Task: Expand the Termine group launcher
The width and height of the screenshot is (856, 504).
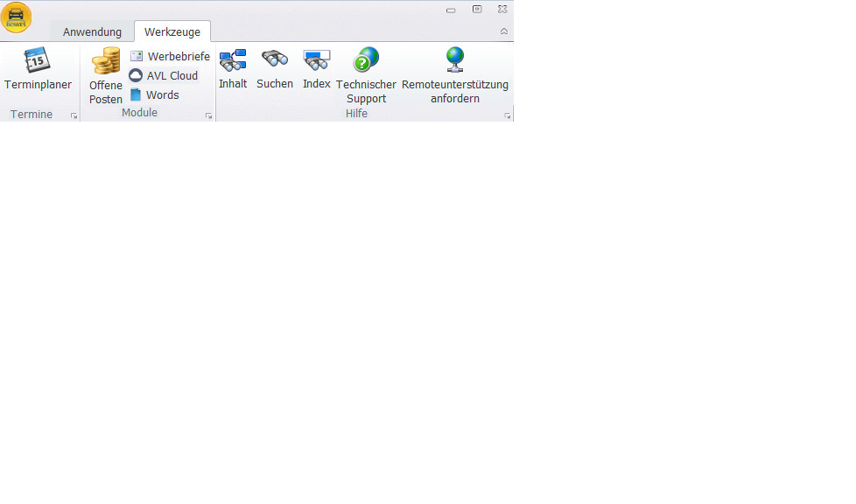Action: (74, 115)
